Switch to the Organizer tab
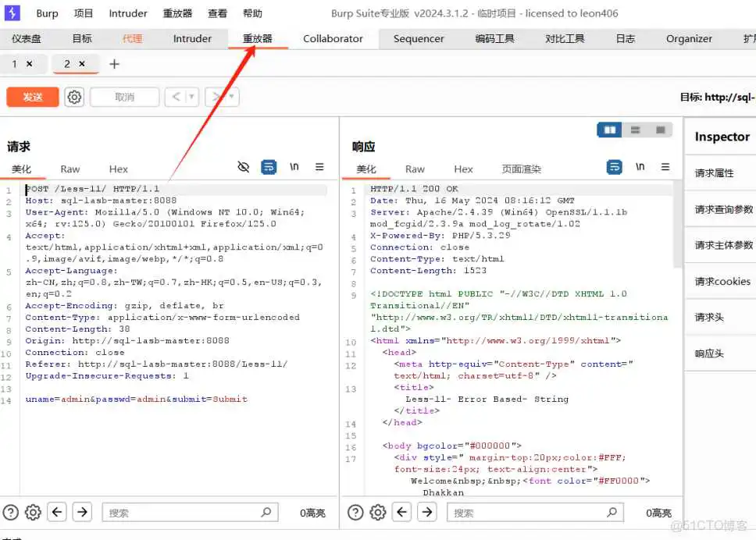The image size is (756, 540). point(689,38)
